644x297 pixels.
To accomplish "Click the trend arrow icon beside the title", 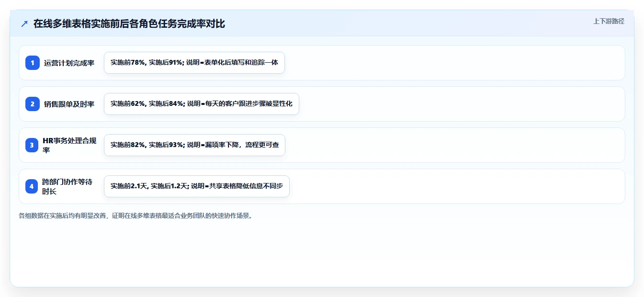I will (x=24, y=24).
